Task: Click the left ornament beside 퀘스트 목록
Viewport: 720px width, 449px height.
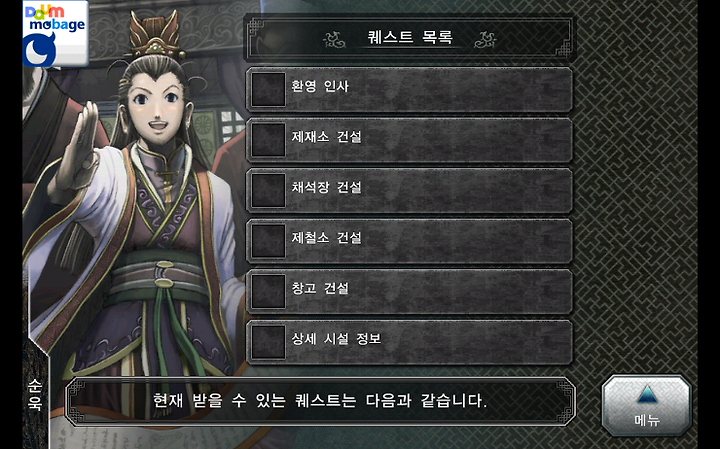Action: 335,39
